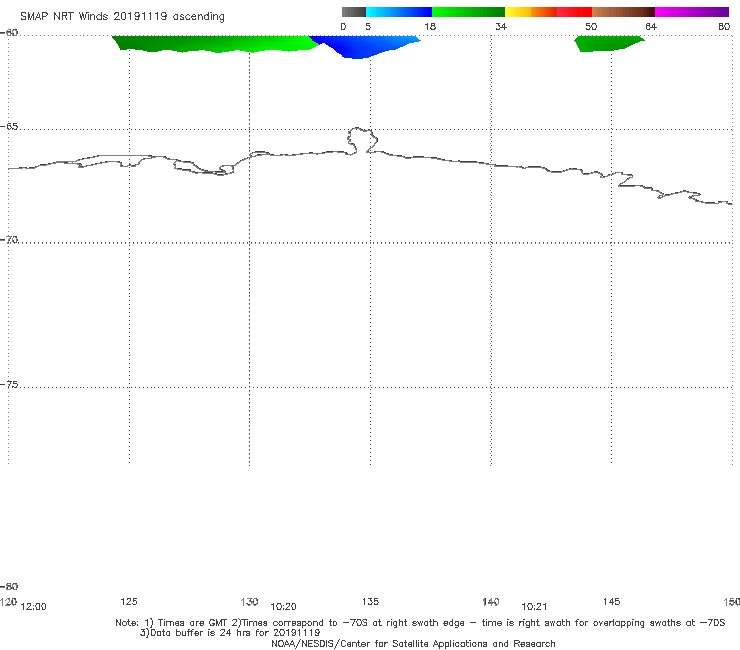Click the latitude label '-65'

[9, 127]
